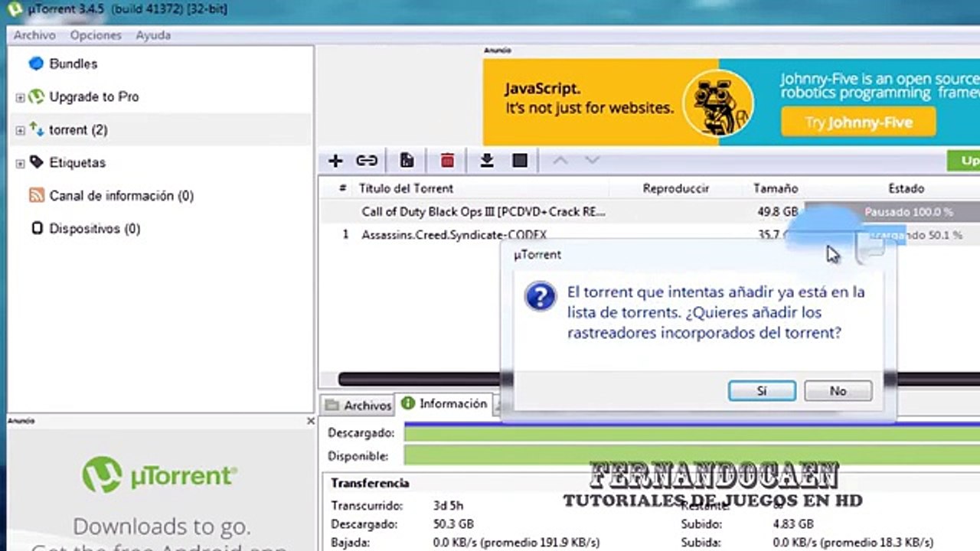The width and height of the screenshot is (980, 551).
Task: Click Transcurrido value 3d 5h
Action: click(x=448, y=505)
